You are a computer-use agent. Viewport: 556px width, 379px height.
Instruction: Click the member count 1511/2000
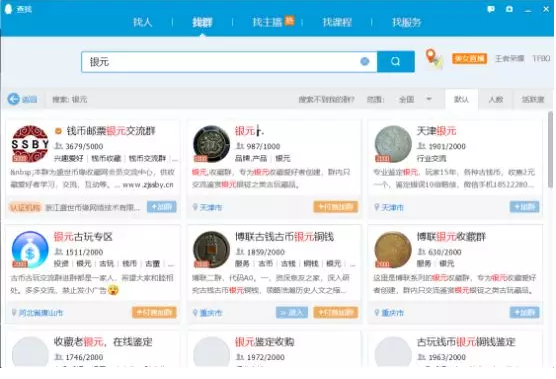pos(84,252)
